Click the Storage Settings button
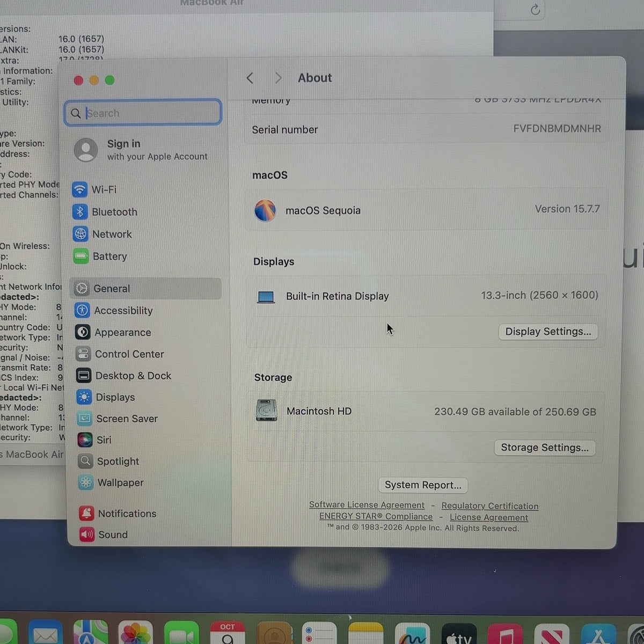This screenshot has height=644, width=644. pyautogui.click(x=545, y=448)
